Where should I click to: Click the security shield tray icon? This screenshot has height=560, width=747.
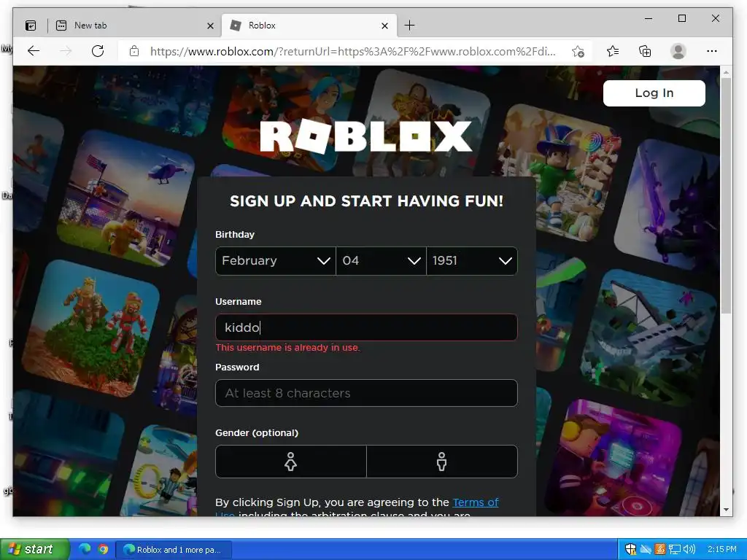[x=630, y=549]
